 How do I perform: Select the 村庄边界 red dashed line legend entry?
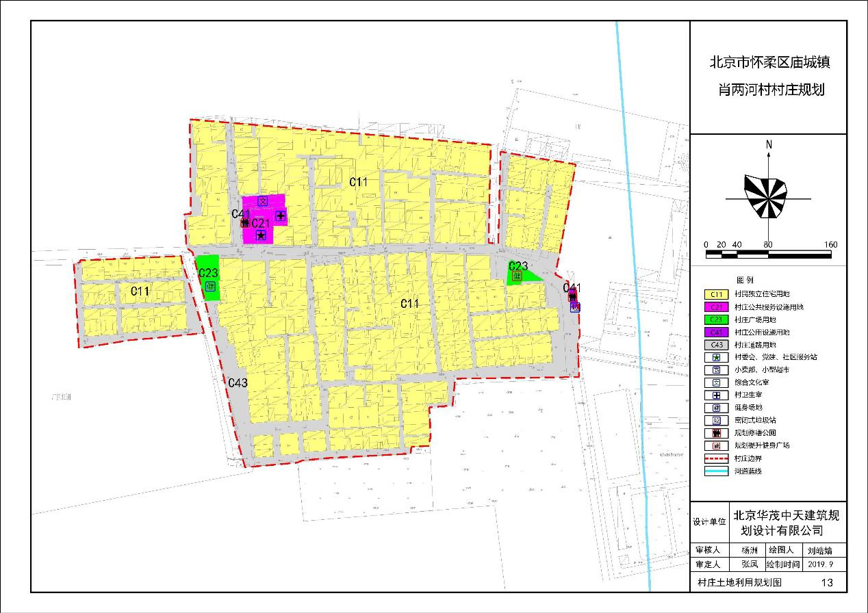point(717,458)
